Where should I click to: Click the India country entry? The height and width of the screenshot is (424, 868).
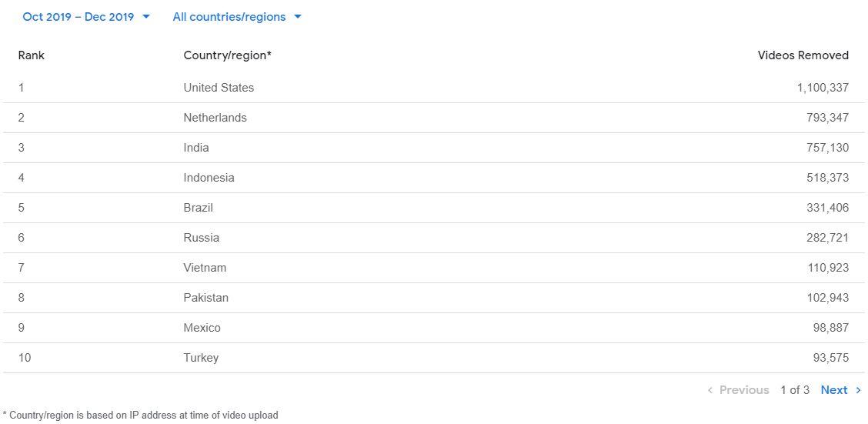pos(196,148)
